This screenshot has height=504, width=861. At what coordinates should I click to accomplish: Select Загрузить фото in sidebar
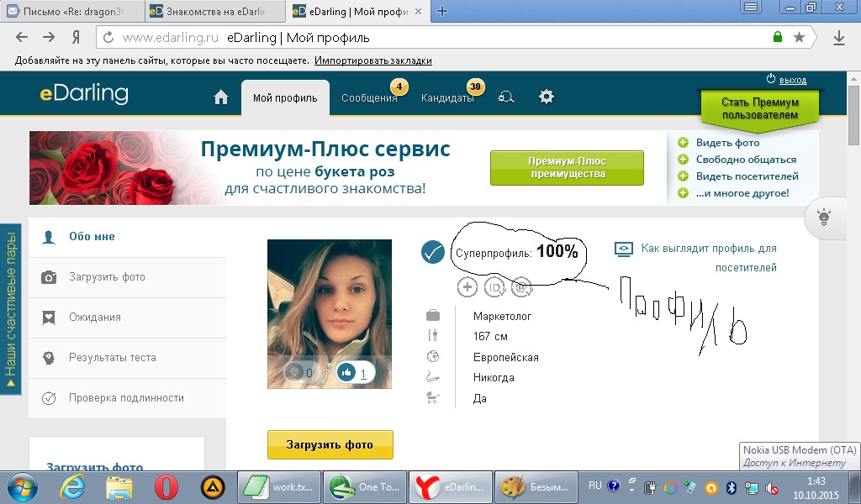[x=128, y=277]
